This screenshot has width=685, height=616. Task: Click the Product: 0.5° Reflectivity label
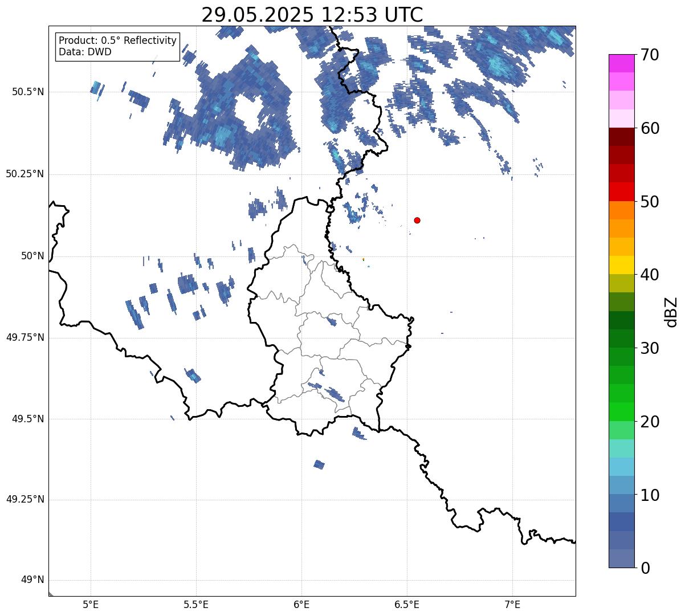117,40
